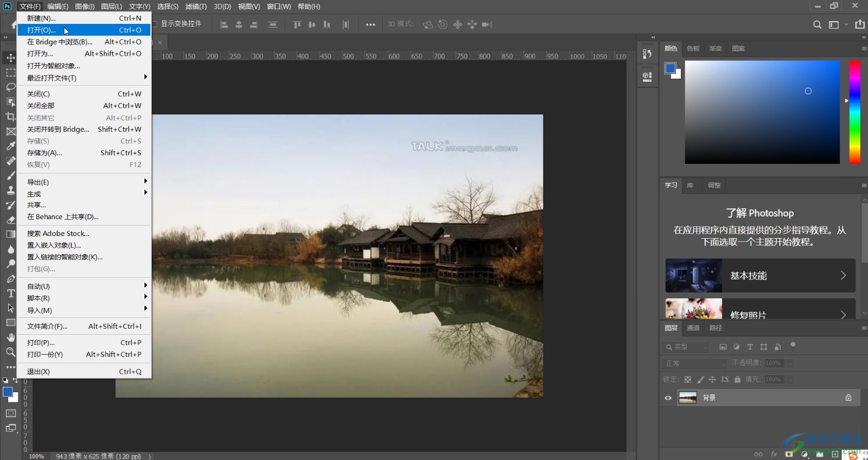The height and width of the screenshot is (460, 868).
Task: Select the History Brush tool
Action: [x=10, y=205]
